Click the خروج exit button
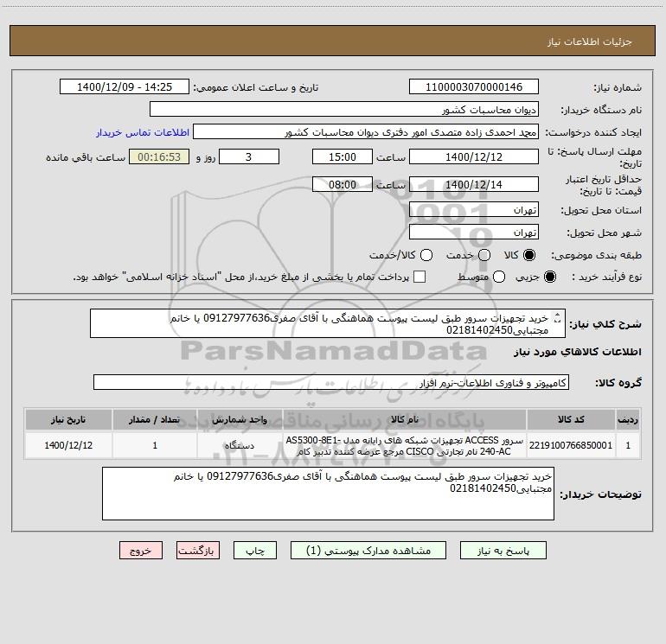The height and width of the screenshot is (644, 666). [141, 551]
